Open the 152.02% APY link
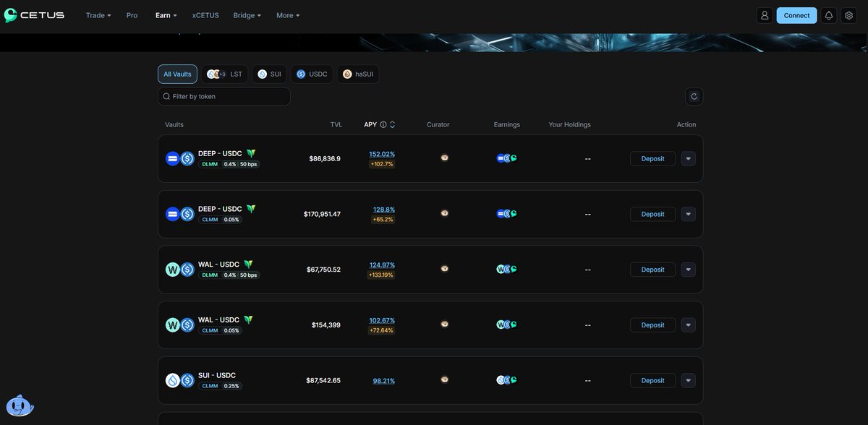Viewport: 868px width, 425px height. (x=382, y=154)
